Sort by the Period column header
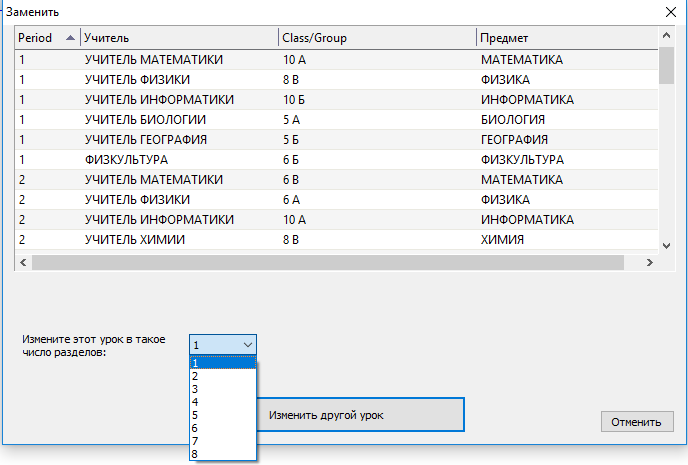The width and height of the screenshot is (688, 465). coord(46,38)
